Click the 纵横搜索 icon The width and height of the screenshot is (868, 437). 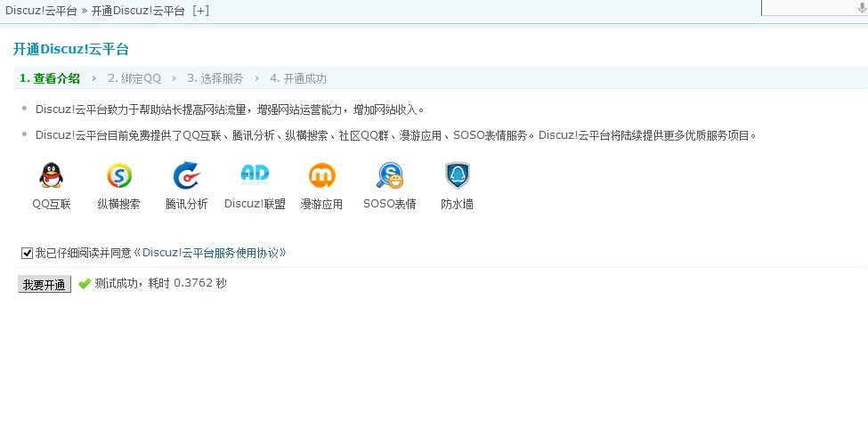point(119,176)
